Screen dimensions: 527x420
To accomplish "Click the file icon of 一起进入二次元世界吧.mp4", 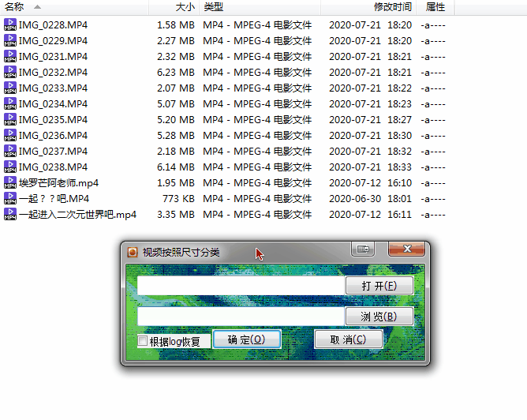I will tap(10, 215).
